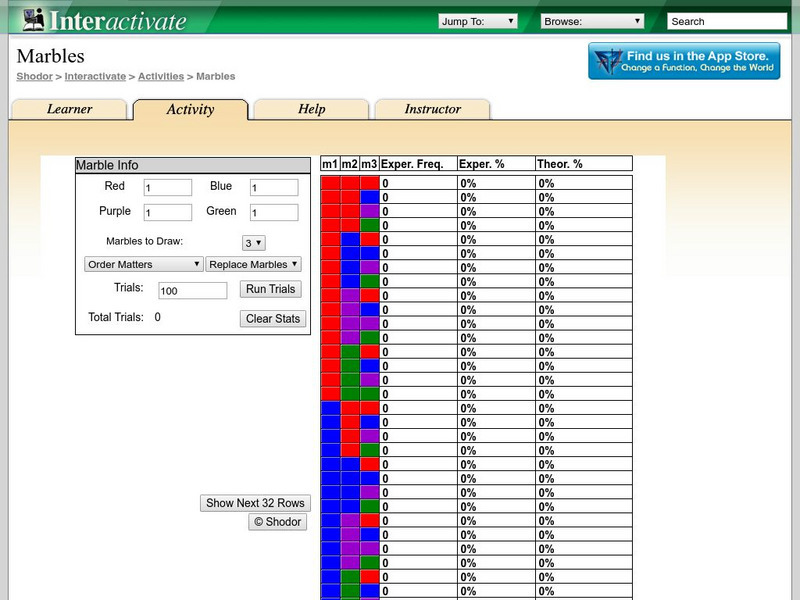Focus the Trials input field
The image size is (800, 600).
[193, 290]
